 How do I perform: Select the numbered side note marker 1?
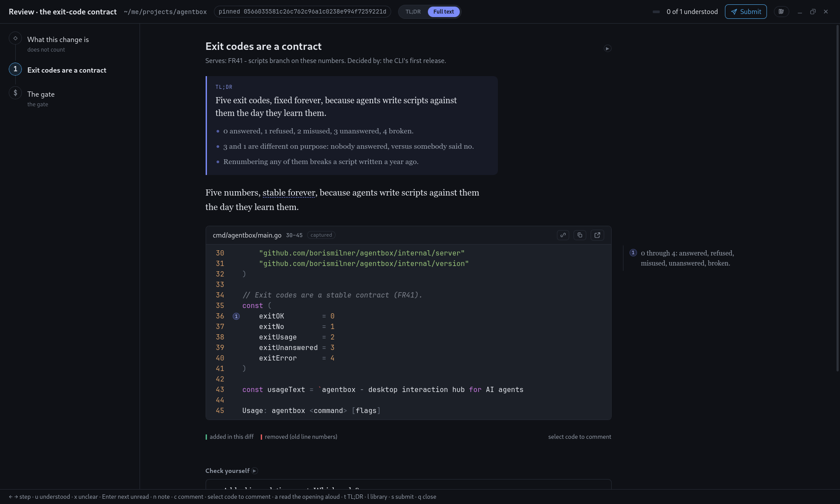(x=633, y=253)
